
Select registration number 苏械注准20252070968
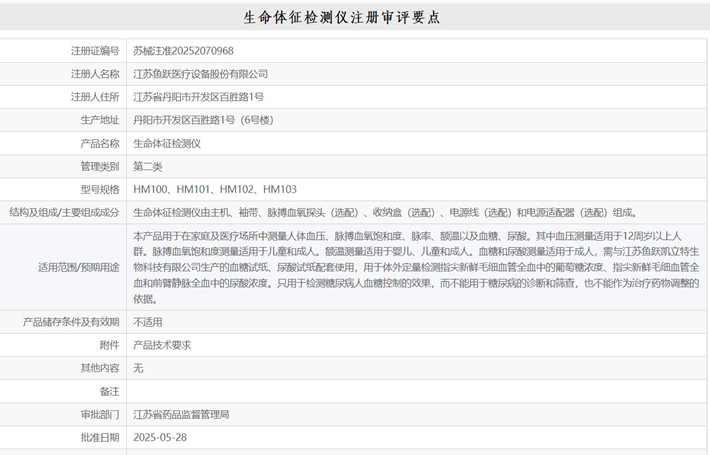[183, 51]
